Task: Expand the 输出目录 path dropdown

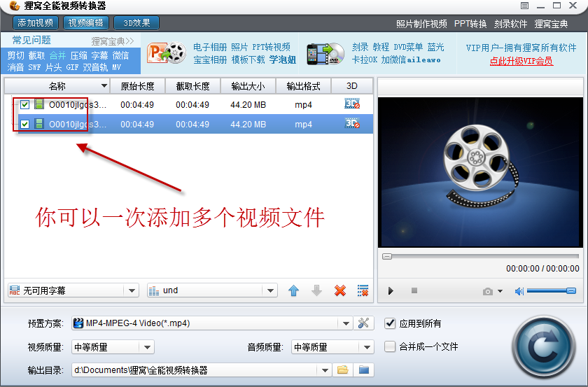Action: 325,370
